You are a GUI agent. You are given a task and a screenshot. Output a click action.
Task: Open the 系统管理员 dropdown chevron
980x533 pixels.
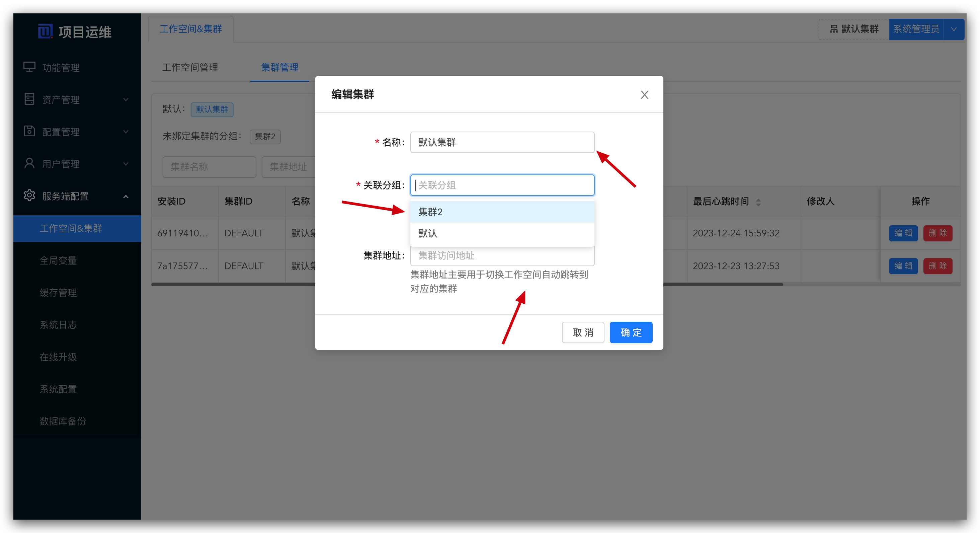click(x=954, y=29)
